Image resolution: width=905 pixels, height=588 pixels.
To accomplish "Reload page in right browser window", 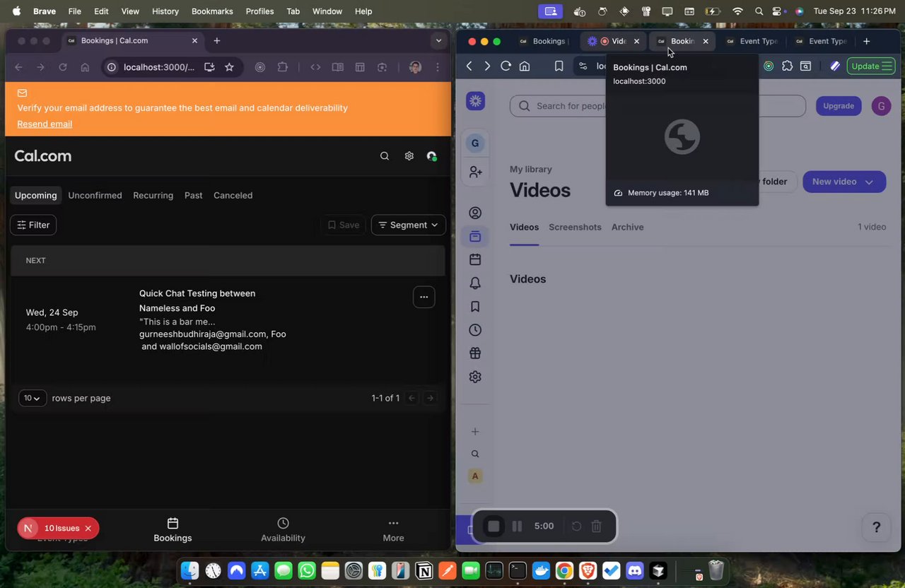I will 506,66.
